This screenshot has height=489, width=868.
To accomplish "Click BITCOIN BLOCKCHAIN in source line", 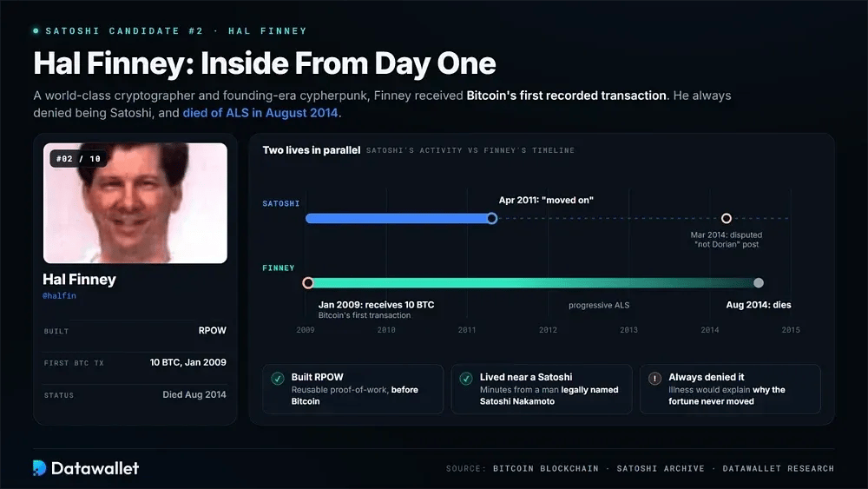I will [x=546, y=468].
